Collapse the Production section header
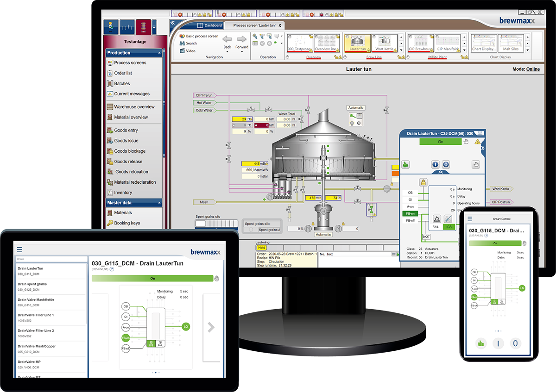556x392 pixels. tap(134, 53)
